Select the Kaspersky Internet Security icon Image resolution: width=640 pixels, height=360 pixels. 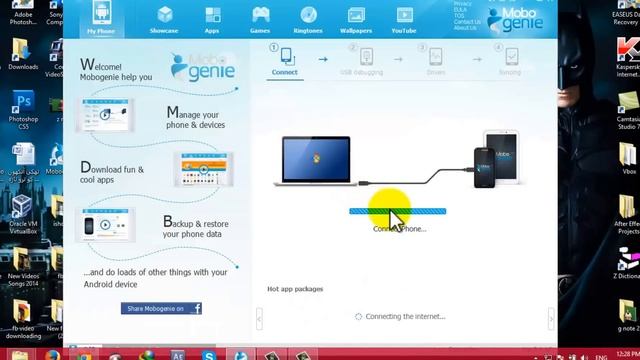point(628,57)
